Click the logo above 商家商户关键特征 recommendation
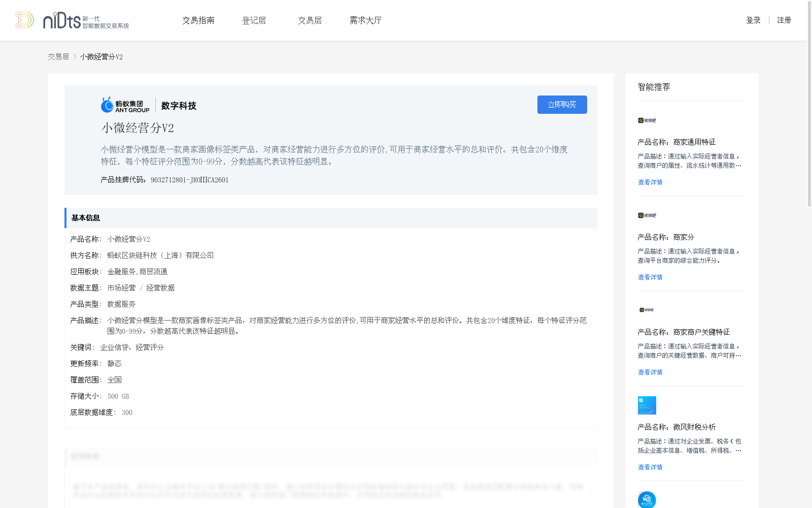812x508 pixels. click(647, 310)
